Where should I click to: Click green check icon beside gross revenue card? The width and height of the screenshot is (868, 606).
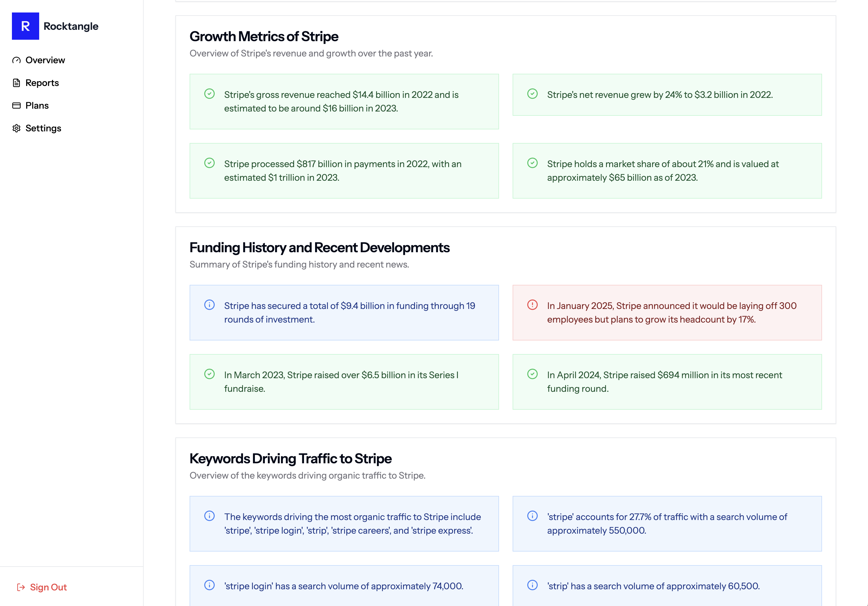(x=209, y=94)
